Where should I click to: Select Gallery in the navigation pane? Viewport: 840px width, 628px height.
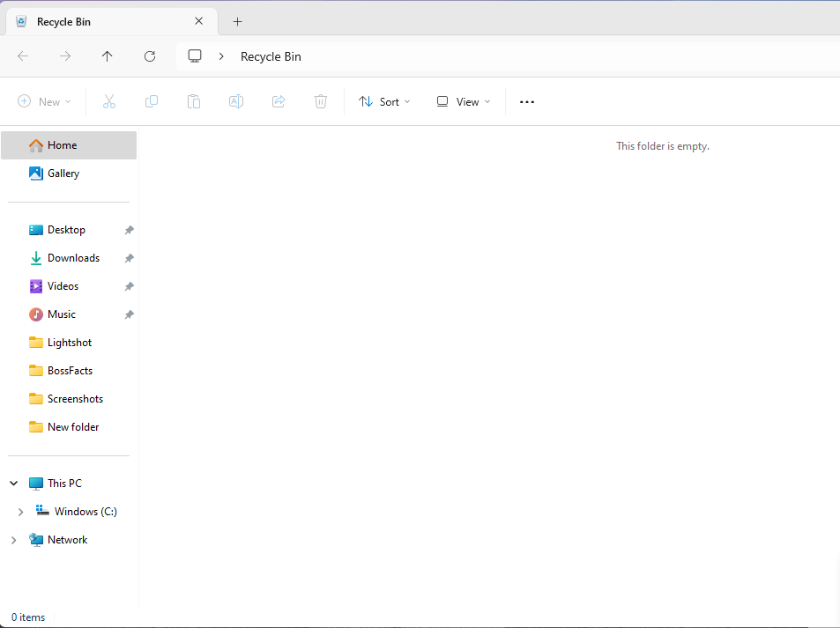click(63, 174)
